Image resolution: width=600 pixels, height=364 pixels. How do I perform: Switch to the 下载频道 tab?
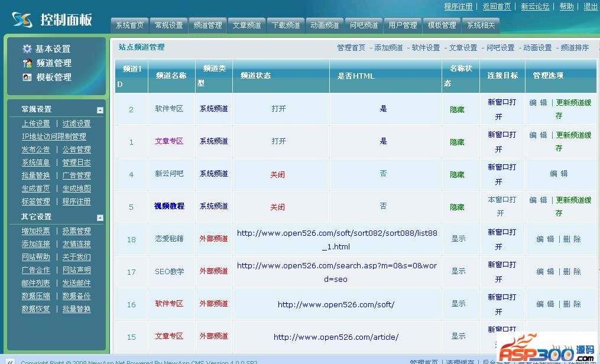point(286,25)
